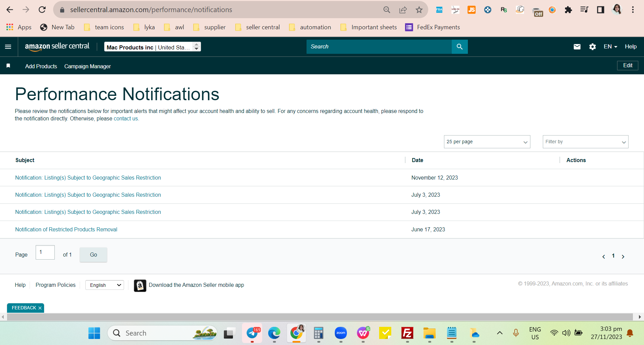Click the Date column header
This screenshot has width=644, height=345.
417,160
